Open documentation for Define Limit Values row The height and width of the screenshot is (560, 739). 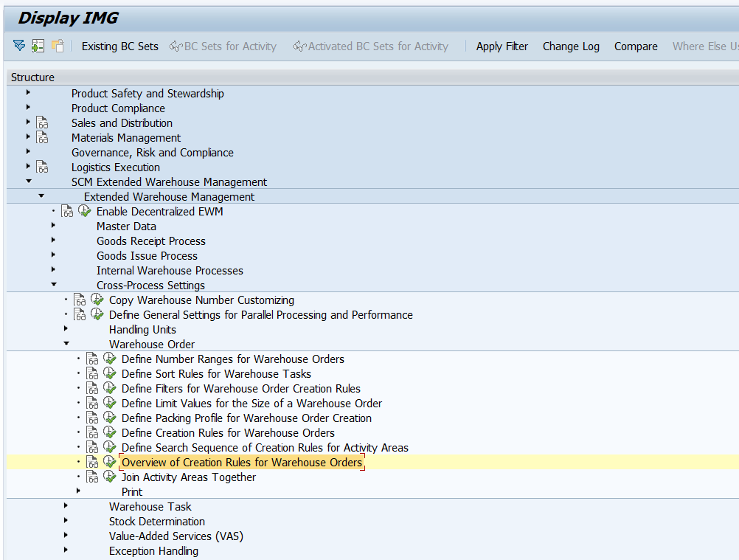[x=92, y=404]
